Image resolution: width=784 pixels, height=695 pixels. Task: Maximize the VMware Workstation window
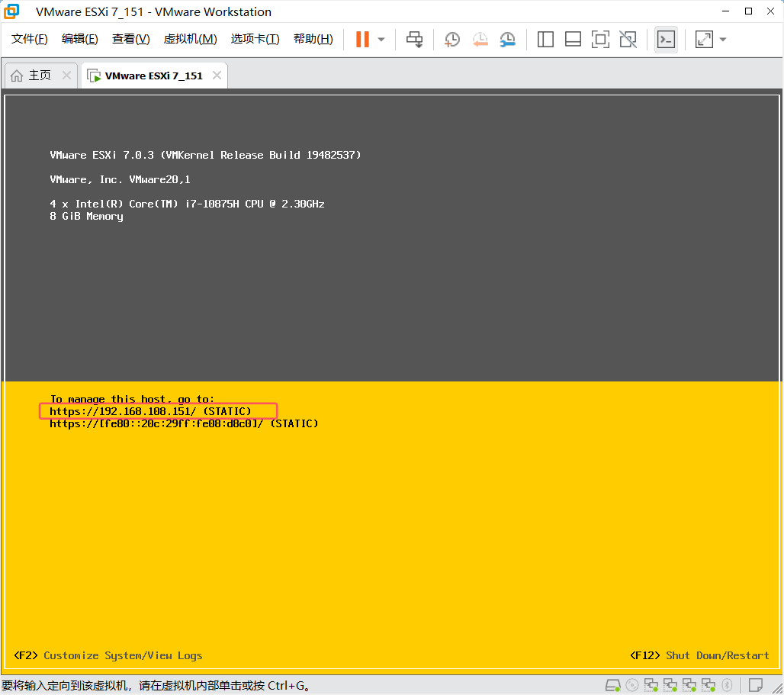(x=748, y=11)
